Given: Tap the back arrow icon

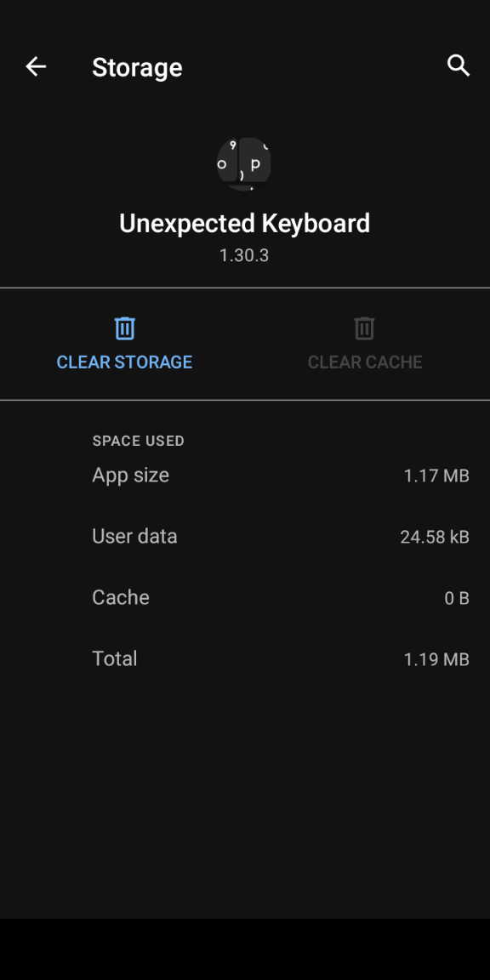Looking at the screenshot, I should pos(36,66).
